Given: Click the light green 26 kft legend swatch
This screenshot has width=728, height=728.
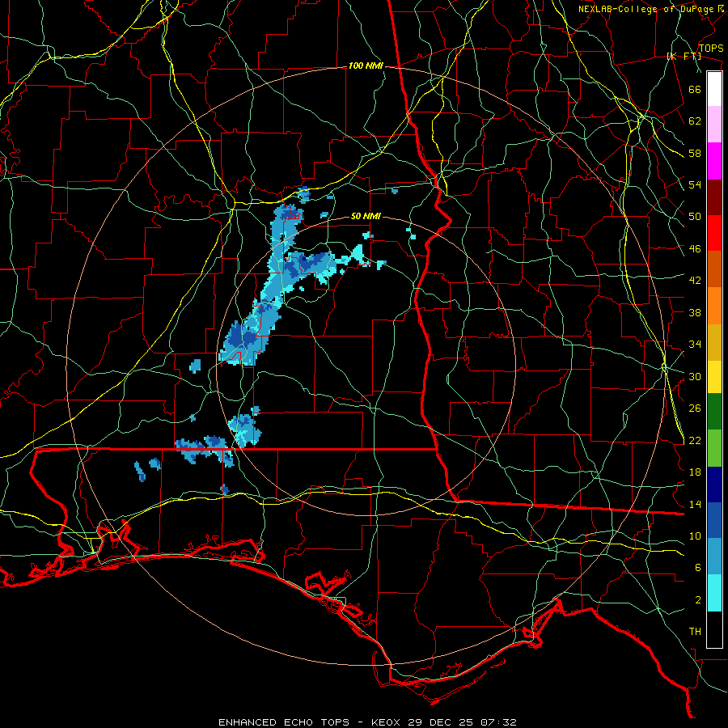Looking at the screenshot, I should 714,448.
